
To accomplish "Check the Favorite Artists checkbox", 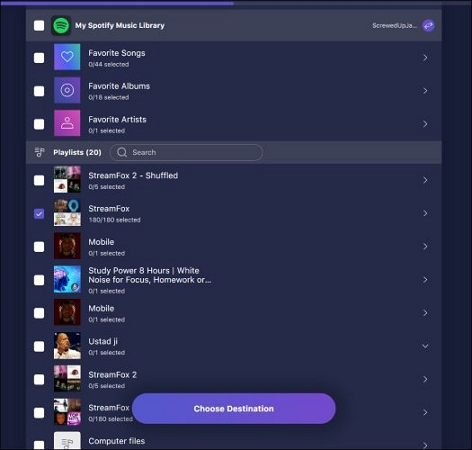I will click(39, 124).
